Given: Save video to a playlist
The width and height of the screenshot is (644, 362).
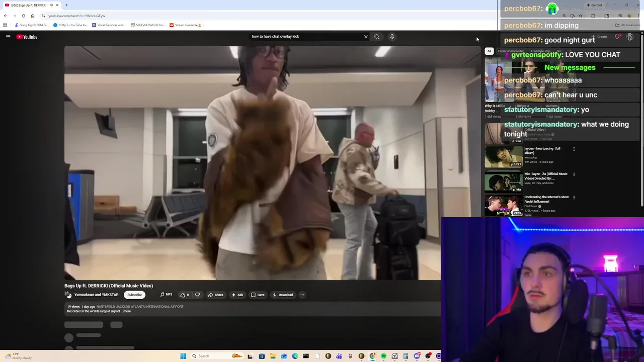Looking at the screenshot, I should (x=258, y=295).
